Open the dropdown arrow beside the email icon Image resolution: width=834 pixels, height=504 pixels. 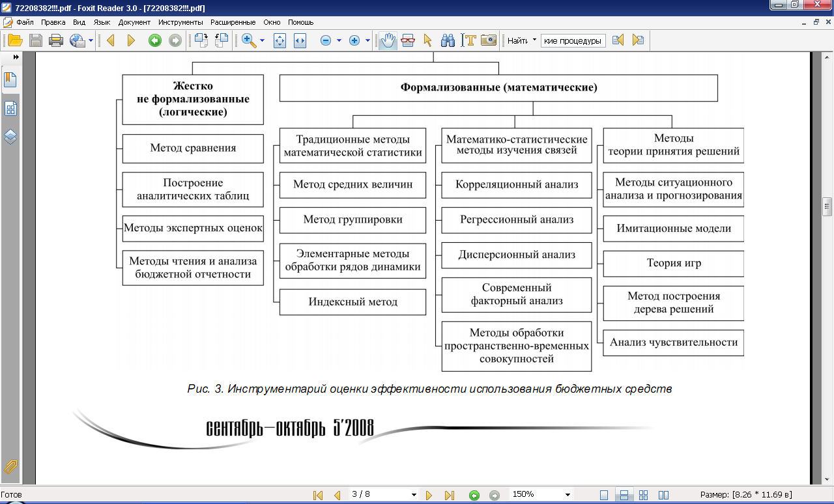coord(91,40)
